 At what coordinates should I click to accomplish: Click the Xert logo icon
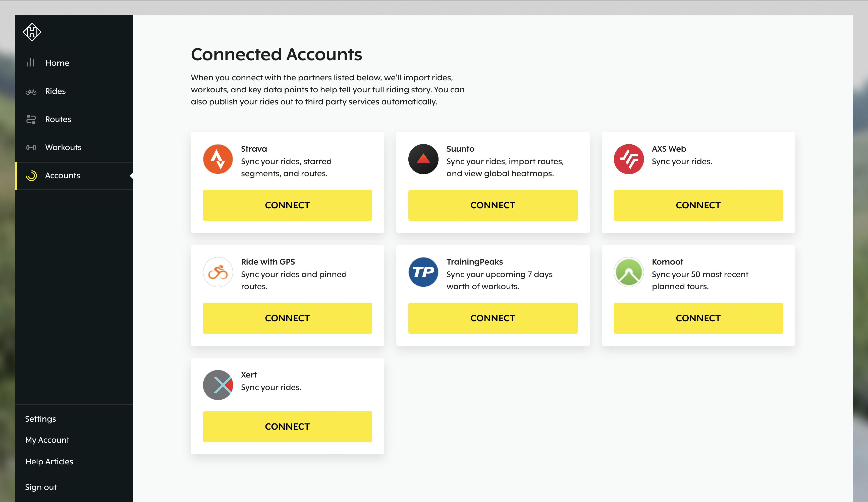click(218, 385)
